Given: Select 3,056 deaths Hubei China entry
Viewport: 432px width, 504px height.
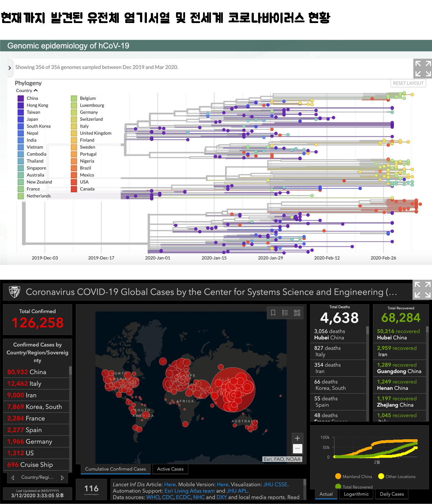Looking at the screenshot, I should tap(338, 334).
